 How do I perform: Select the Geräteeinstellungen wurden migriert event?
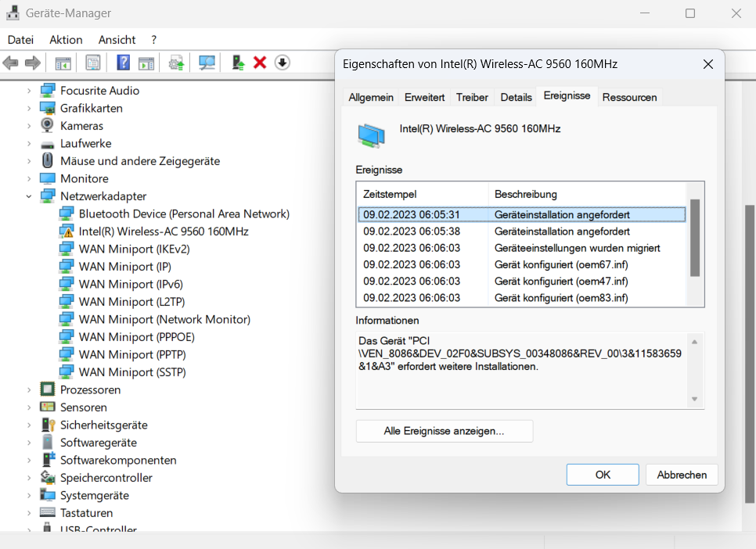click(x=522, y=248)
